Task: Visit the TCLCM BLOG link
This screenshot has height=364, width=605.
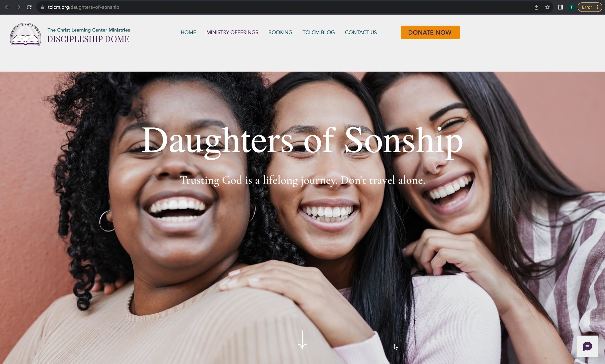Action: [319, 33]
